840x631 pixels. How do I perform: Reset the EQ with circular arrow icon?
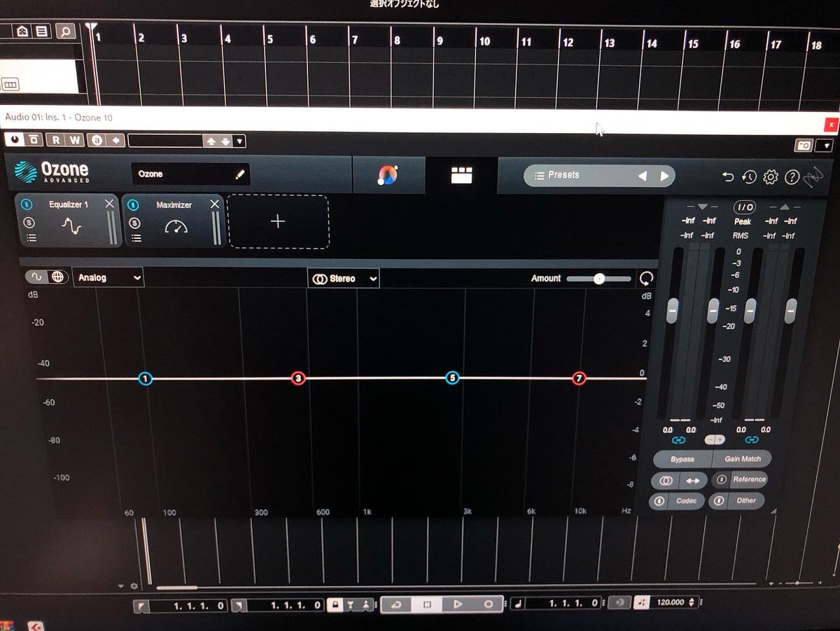(x=647, y=279)
